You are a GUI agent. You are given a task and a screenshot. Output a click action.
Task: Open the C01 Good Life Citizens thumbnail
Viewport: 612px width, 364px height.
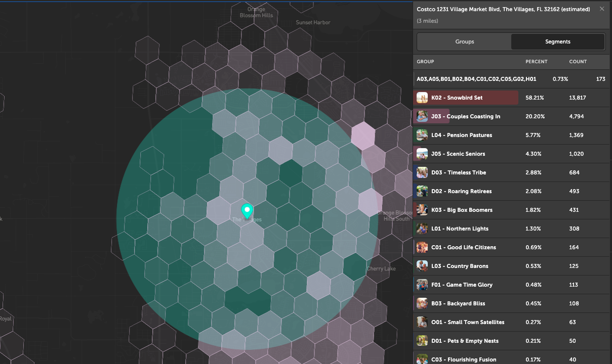tap(422, 247)
